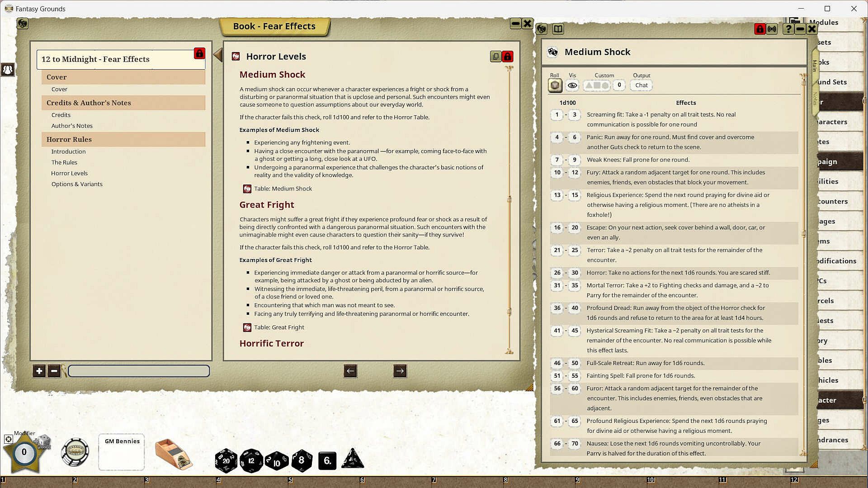Screen dimensions: 868x488
Task: Pick the d12 die
Action: [251, 460]
